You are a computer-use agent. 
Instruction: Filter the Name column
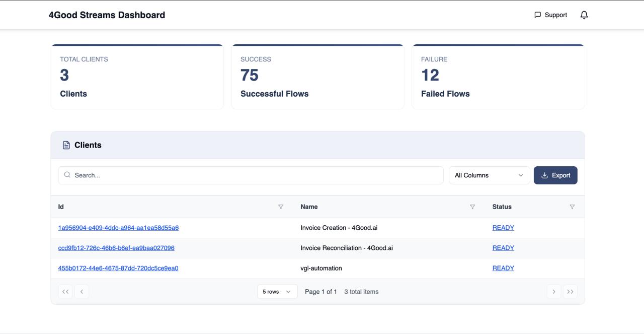tap(472, 207)
